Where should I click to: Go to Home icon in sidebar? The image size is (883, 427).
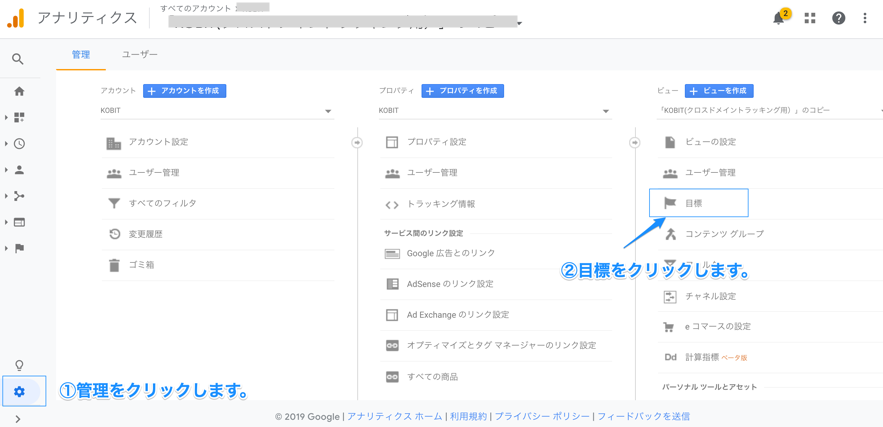[x=19, y=91]
